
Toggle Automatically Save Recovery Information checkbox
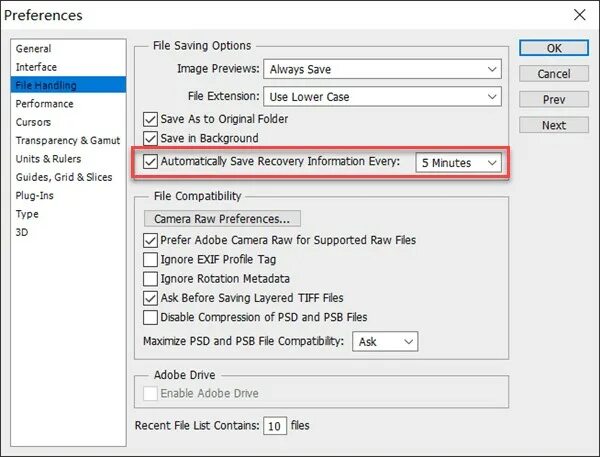(150, 162)
